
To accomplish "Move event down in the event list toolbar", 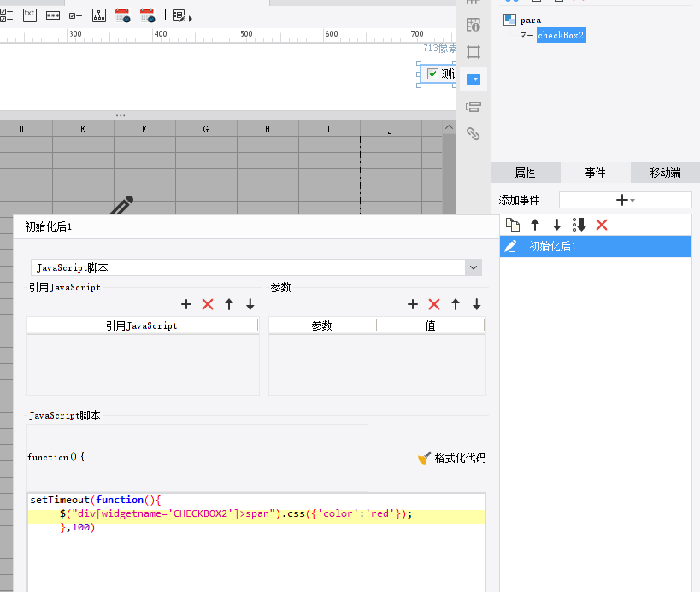I will (x=556, y=225).
